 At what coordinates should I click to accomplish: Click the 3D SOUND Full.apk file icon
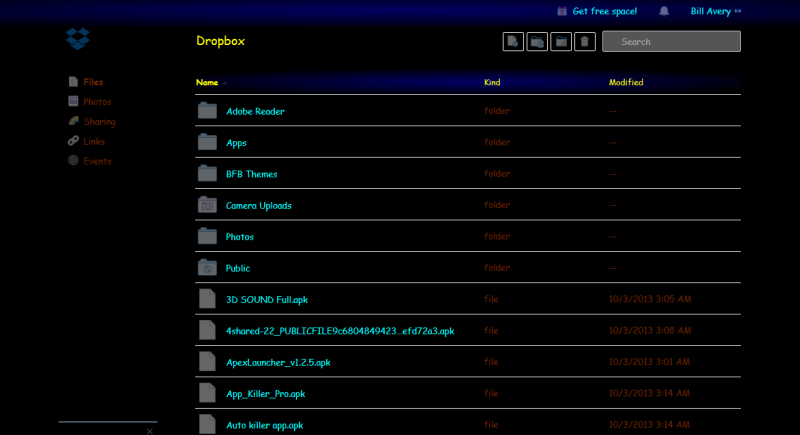point(207,299)
